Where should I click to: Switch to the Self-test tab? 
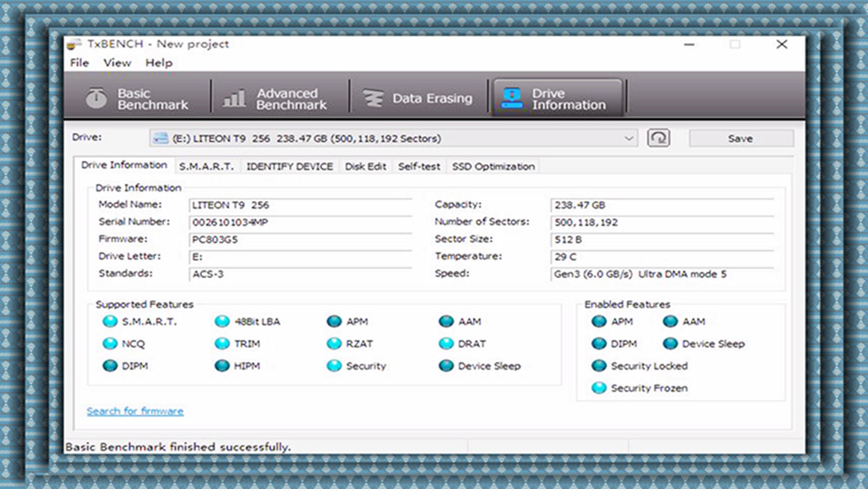click(419, 166)
